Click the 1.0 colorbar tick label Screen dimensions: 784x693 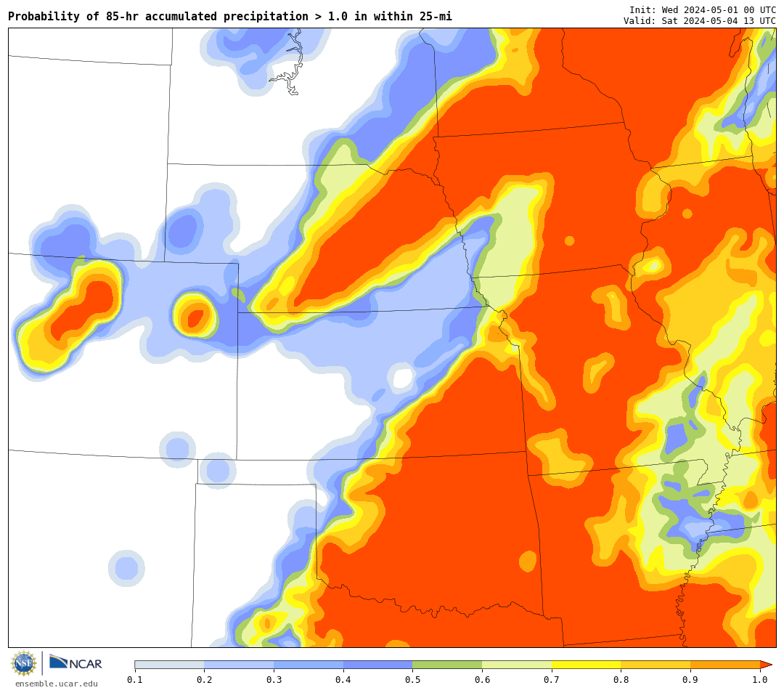coord(760,679)
